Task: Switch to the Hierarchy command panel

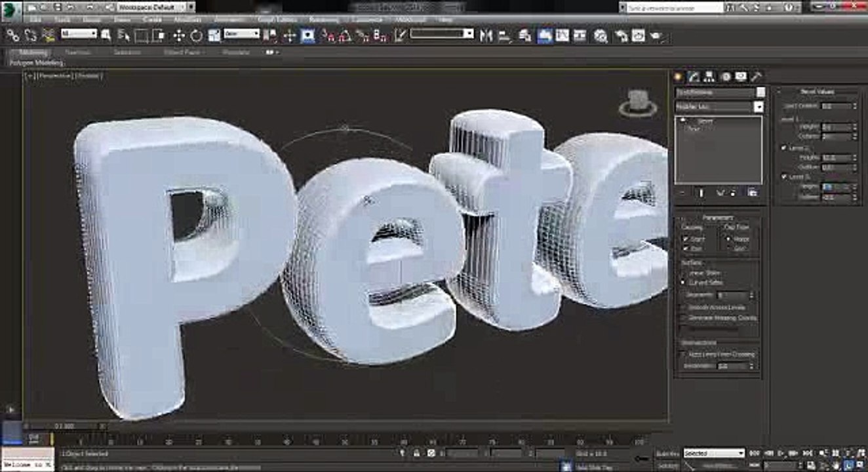Action: coord(711,77)
